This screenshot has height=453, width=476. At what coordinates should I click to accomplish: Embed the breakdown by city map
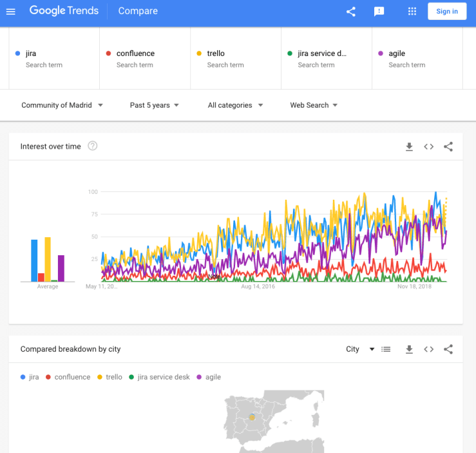(x=428, y=349)
